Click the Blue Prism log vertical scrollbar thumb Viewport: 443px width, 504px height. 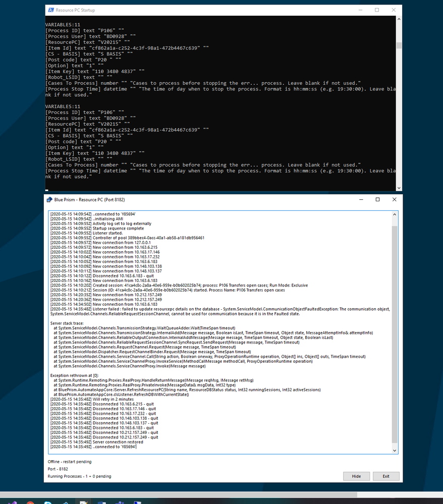(395, 334)
